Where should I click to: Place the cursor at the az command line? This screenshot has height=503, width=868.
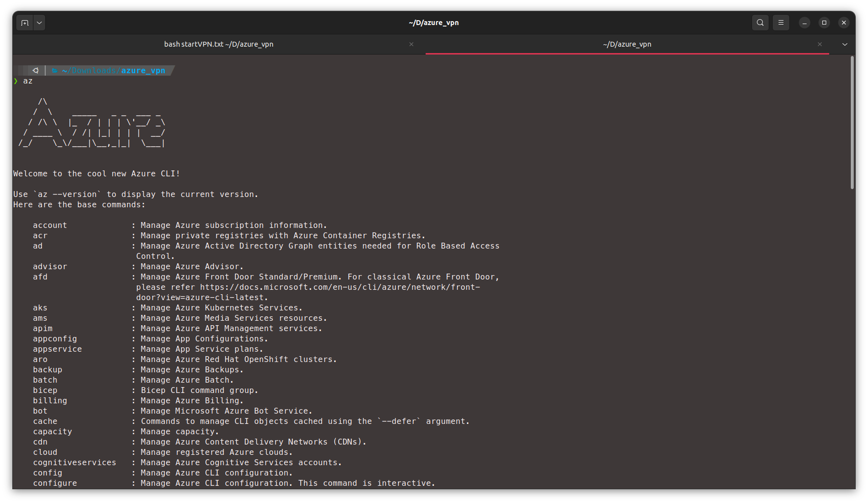click(28, 81)
